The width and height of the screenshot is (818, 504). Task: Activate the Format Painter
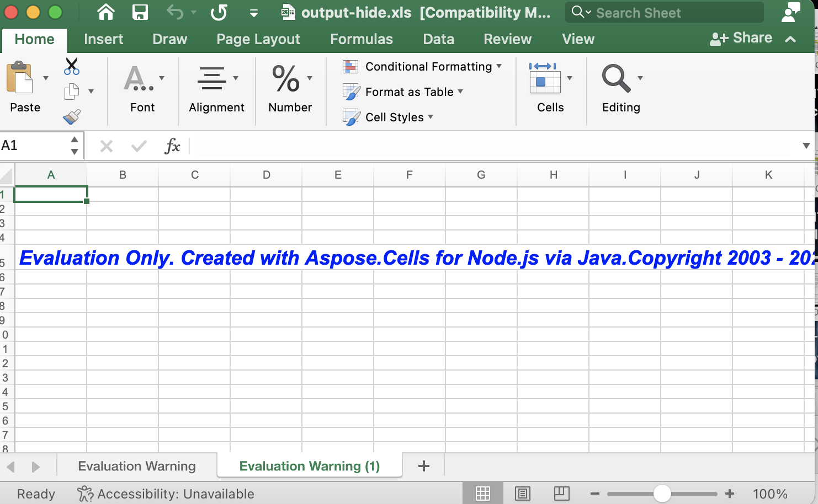pos(70,116)
